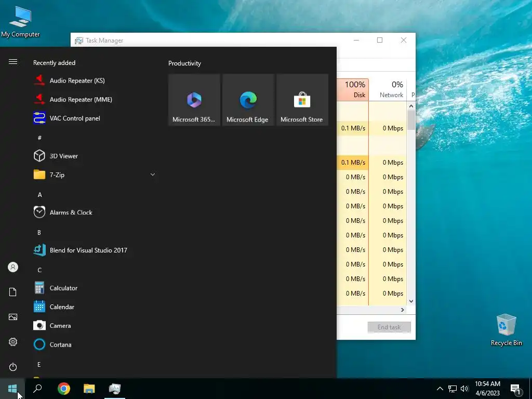The image size is (532, 399).
Task: Open Settings gear in Start sidebar
Action: point(13,342)
